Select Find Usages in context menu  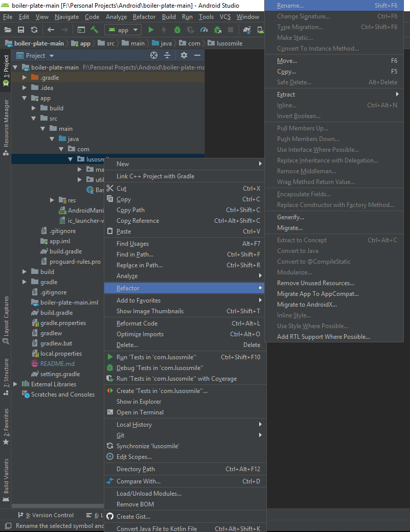pyautogui.click(x=185, y=244)
